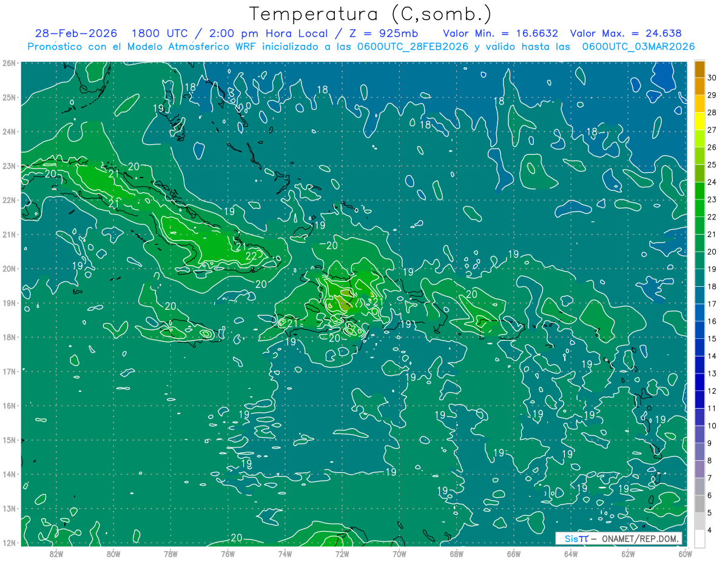This screenshot has width=728, height=562.
Task: Click the '22' contour label over eastern Cuba
Action: (x=251, y=256)
